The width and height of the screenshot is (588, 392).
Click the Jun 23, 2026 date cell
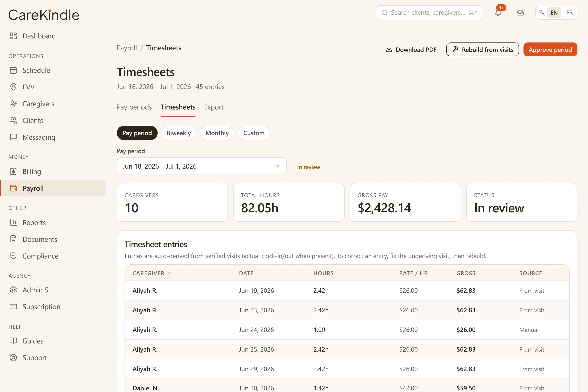[x=256, y=310]
